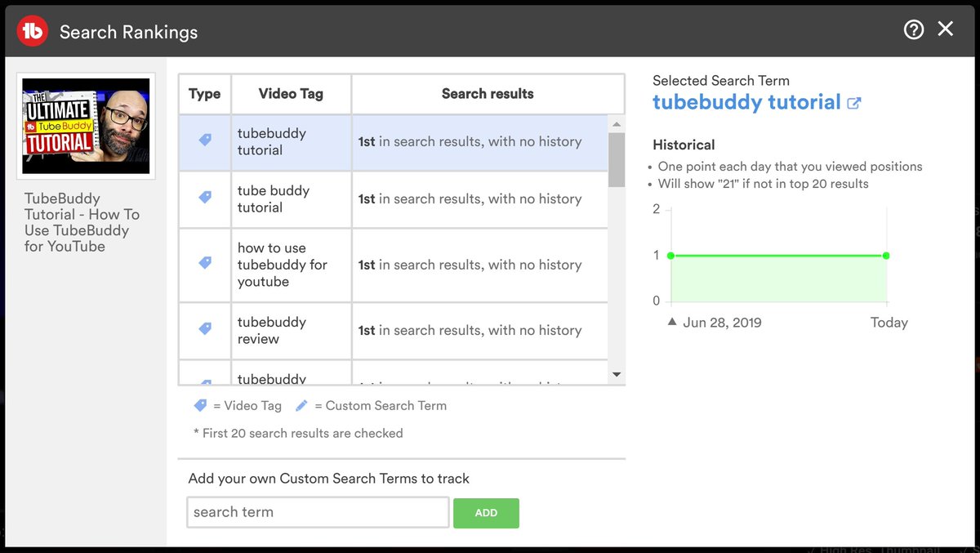Click scrollbar down arrow in tag table
Screen dimensions: 980x553
point(617,375)
